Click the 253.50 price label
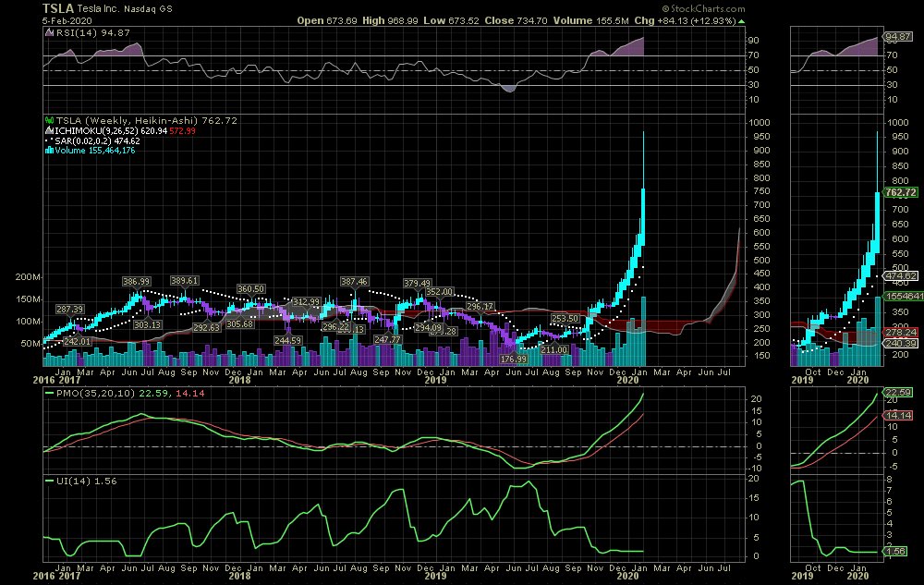The image size is (924, 585). 565,318
